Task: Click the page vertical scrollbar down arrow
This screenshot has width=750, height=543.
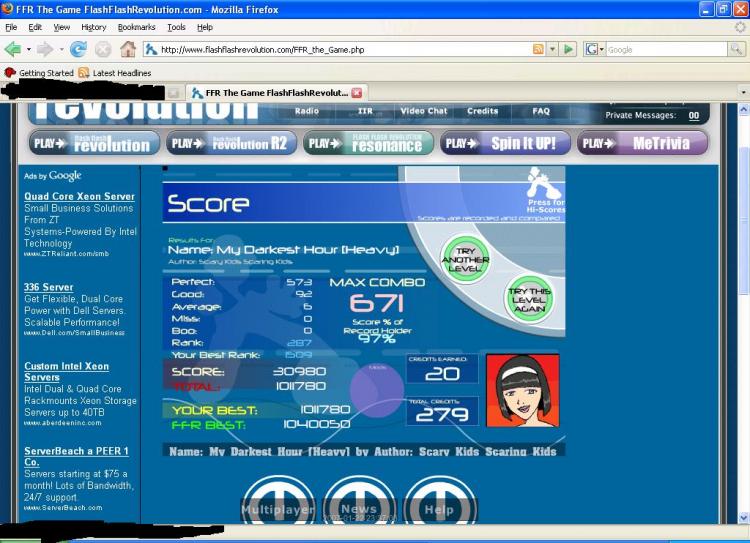Action: click(x=744, y=518)
